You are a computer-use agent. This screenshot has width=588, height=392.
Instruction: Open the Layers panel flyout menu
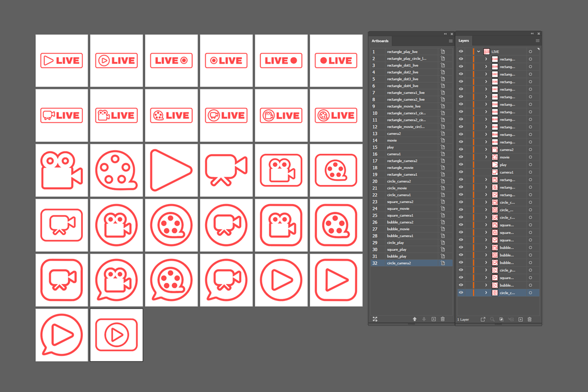[x=537, y=40]
